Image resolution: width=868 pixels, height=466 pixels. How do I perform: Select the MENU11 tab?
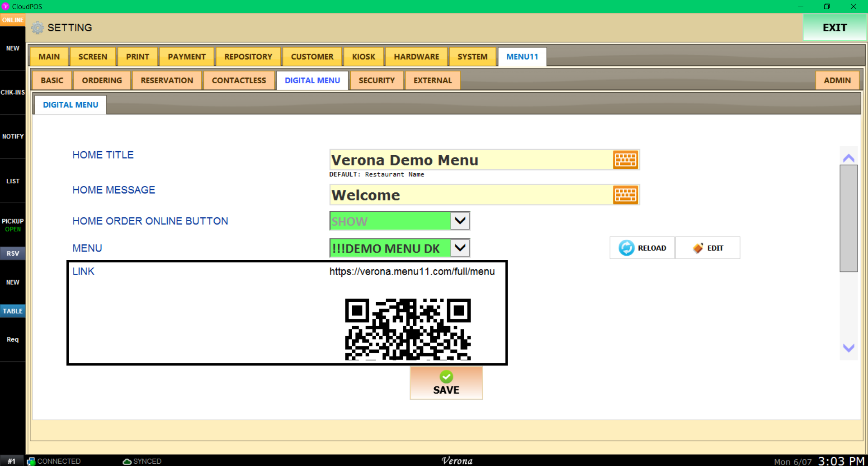(x=522, y=57)
